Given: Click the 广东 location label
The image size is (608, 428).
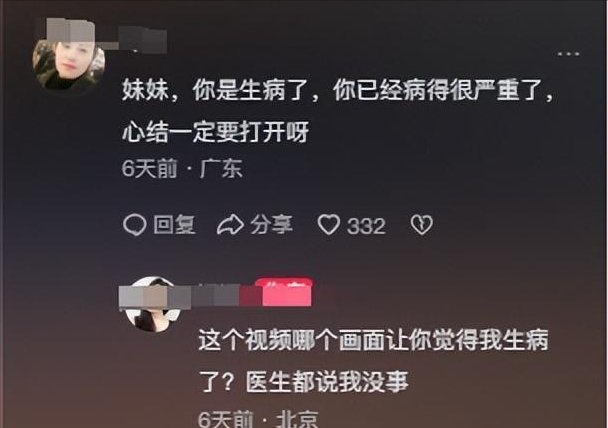Looking at the screenshot, I should point(221,169).
